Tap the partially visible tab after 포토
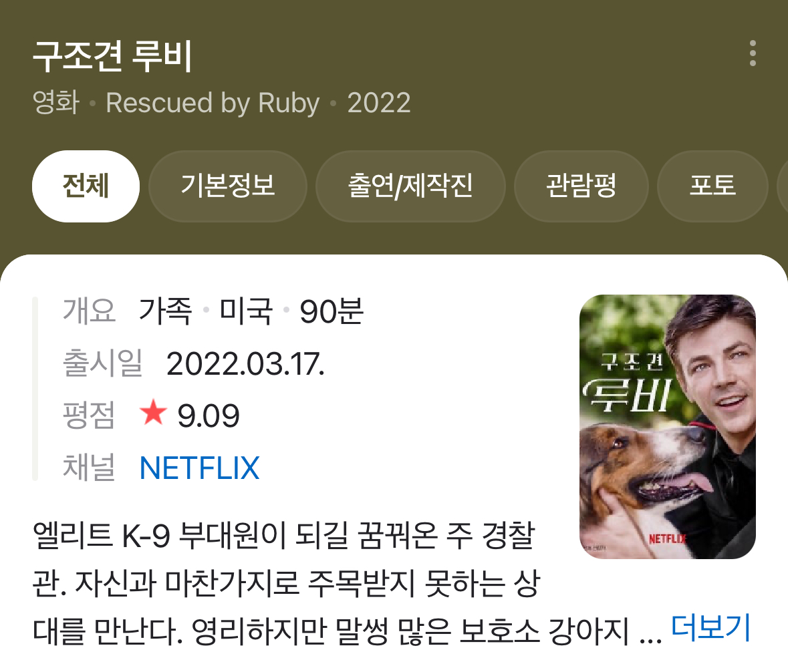Viewport: 788px width, 672px height. [x=783, y=186]
